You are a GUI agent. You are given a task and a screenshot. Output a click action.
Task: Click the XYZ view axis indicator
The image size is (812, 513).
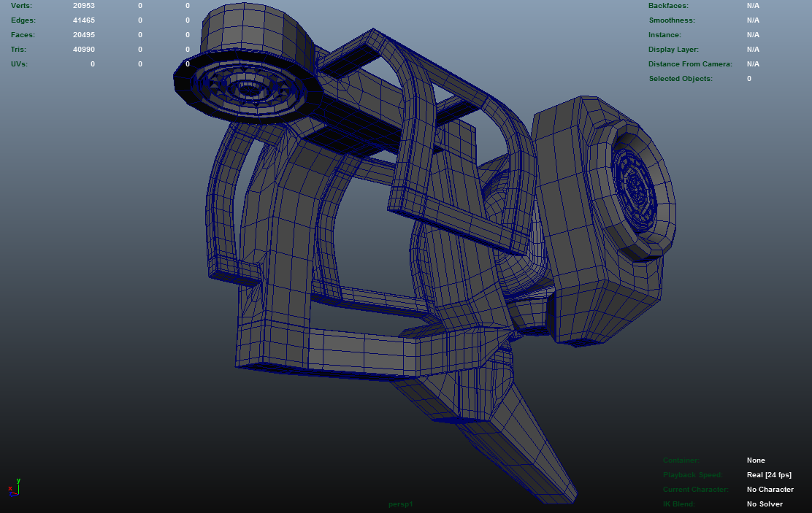click(14, 487)
